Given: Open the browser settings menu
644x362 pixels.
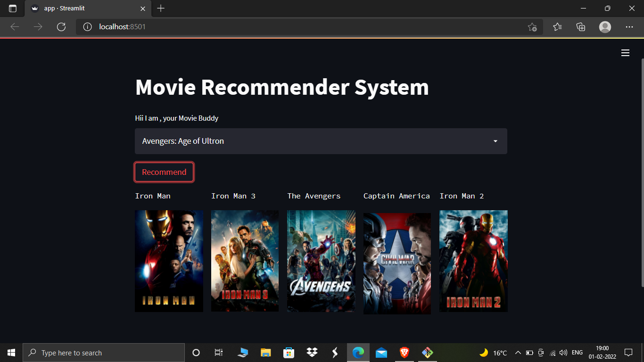Looking at the screenshot, I should click(x=629, y=27).
